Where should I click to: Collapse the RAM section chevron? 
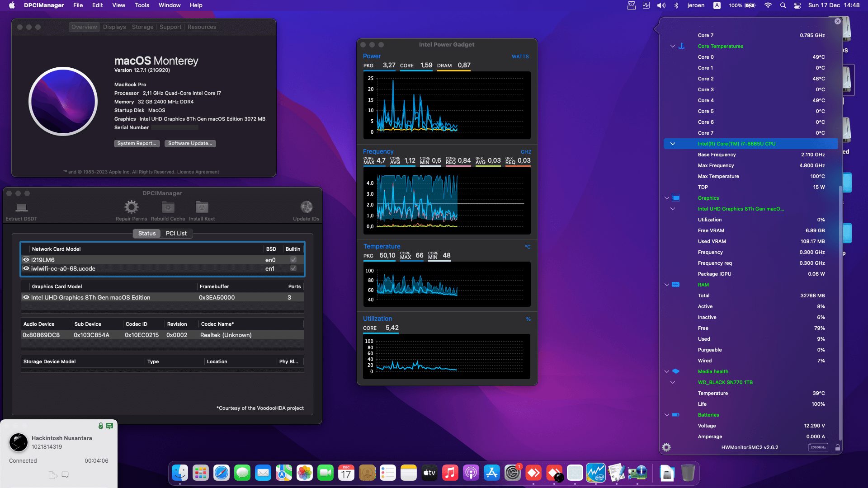(x=666, y=285)
